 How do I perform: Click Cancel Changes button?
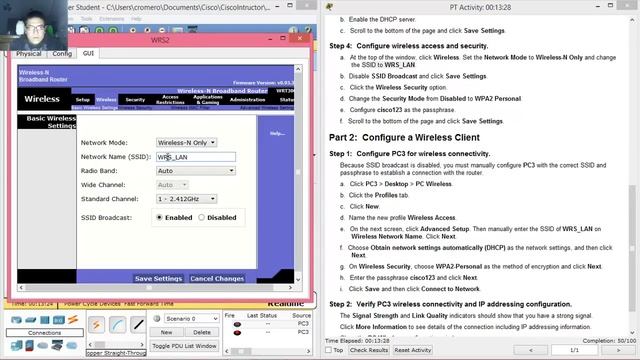pos(217,278)
